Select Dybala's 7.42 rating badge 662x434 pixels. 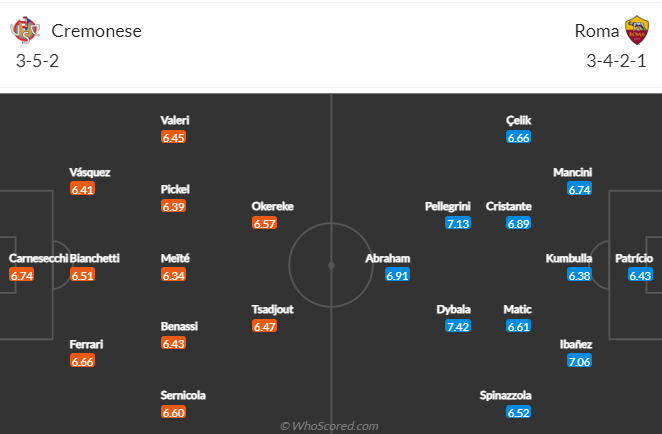(458, 326)
